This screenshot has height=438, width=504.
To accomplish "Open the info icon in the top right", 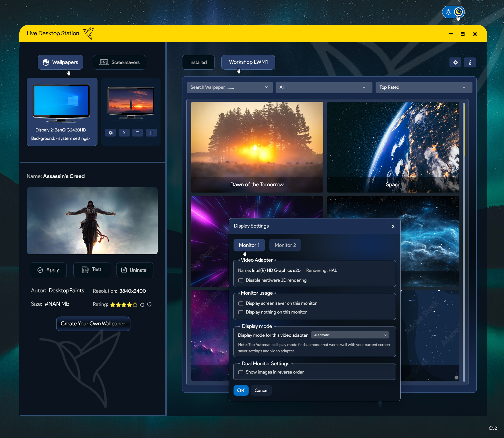I will (470, 63).
